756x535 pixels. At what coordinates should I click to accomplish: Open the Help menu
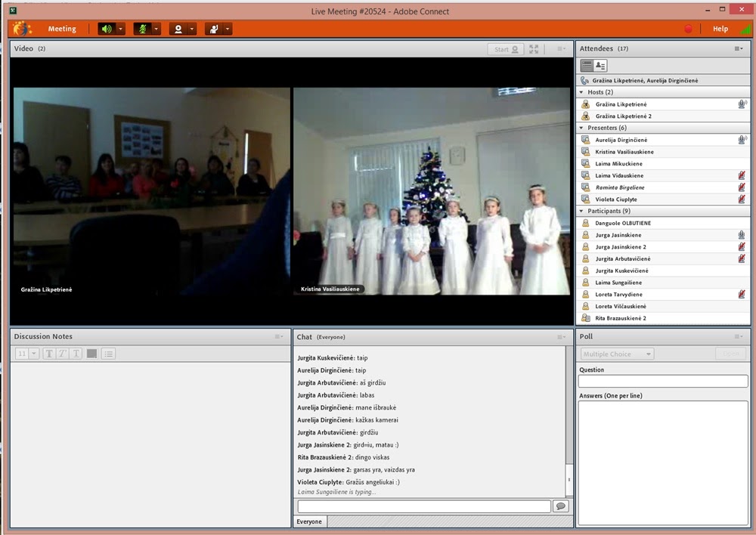pyautogui.click(x=720, y=29)
